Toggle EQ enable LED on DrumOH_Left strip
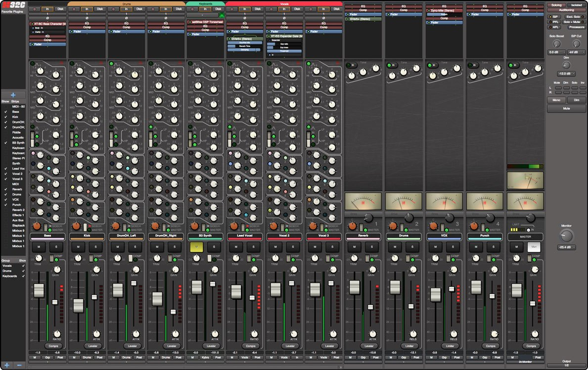Viewport: 588px width, 370px height. 111,63
